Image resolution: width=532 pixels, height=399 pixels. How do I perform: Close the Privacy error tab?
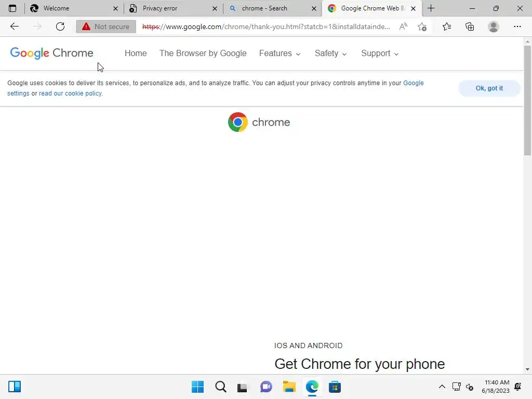215,8
